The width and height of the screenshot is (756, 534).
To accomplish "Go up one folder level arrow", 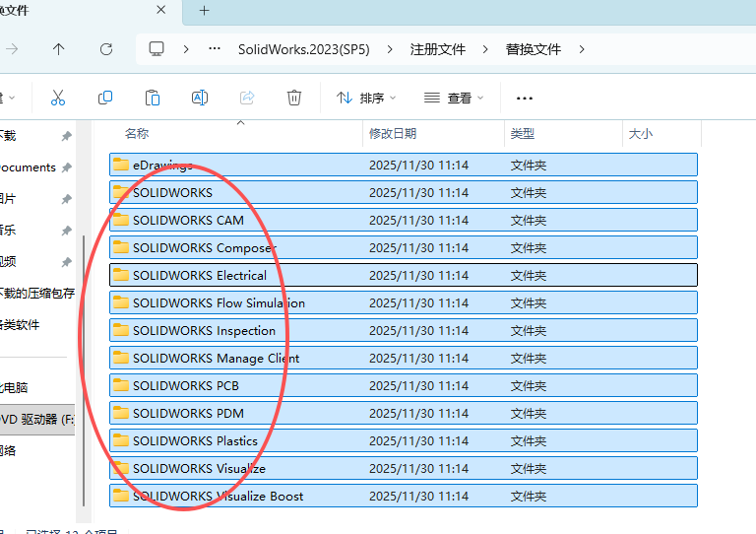I will tap(58, 49).
